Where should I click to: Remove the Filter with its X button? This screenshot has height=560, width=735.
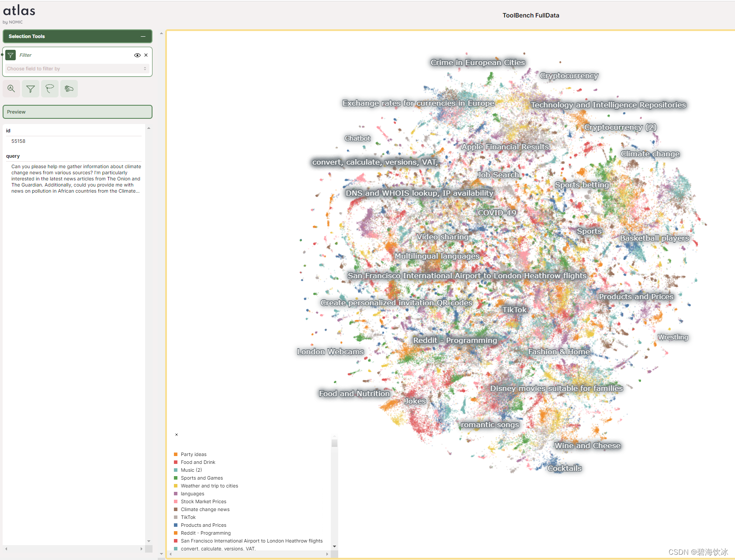click(146, 55)
